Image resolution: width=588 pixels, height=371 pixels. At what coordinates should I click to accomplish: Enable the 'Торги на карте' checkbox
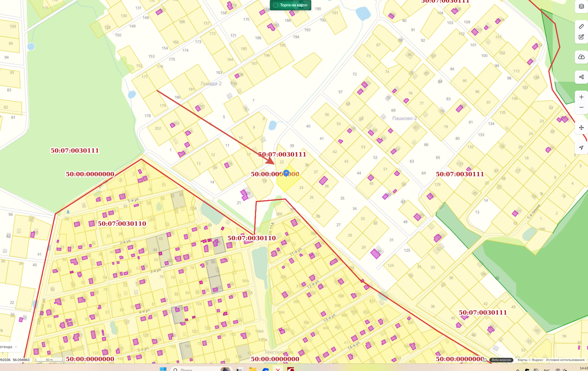pos(276,5)
